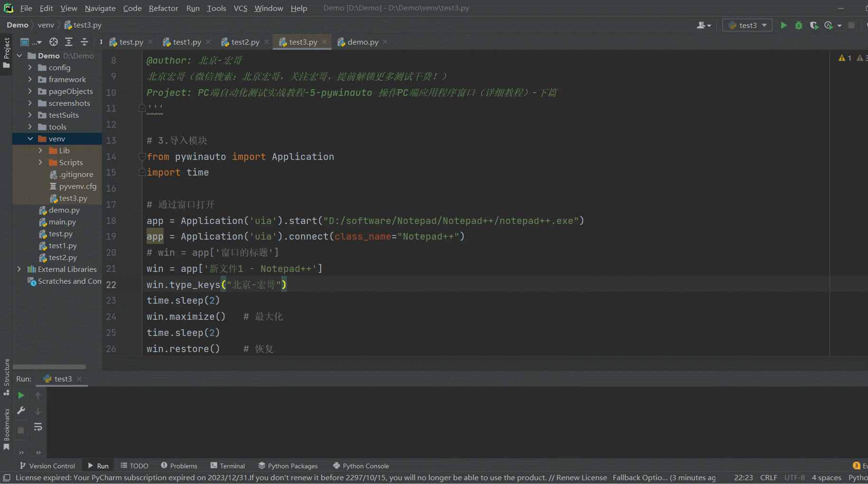
Task: Open the Terminal tool window
Action: click(228, 466)
